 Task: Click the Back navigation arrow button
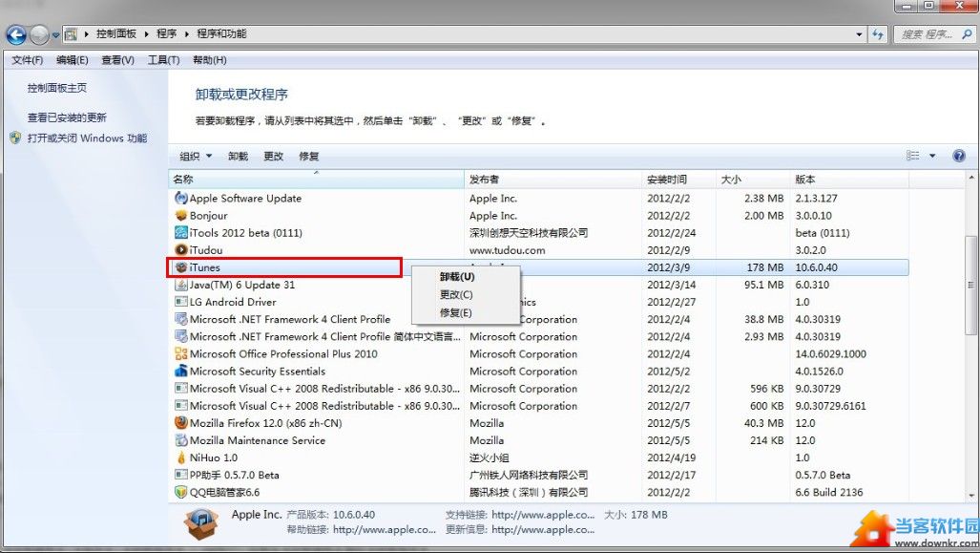coord(16,34)
